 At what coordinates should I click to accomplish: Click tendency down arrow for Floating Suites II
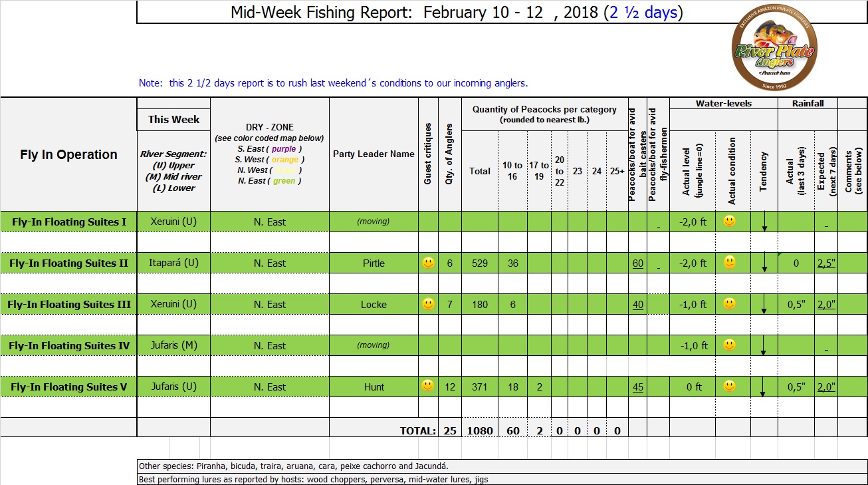point(764,262)
